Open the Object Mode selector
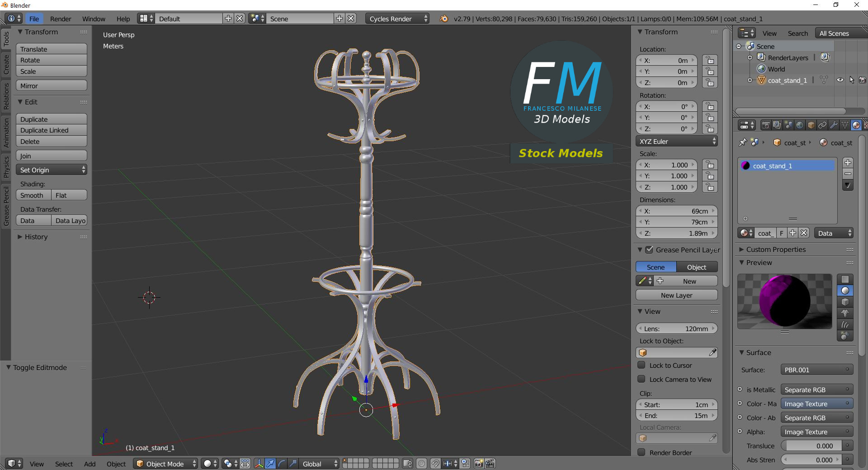 coord(165,464)
